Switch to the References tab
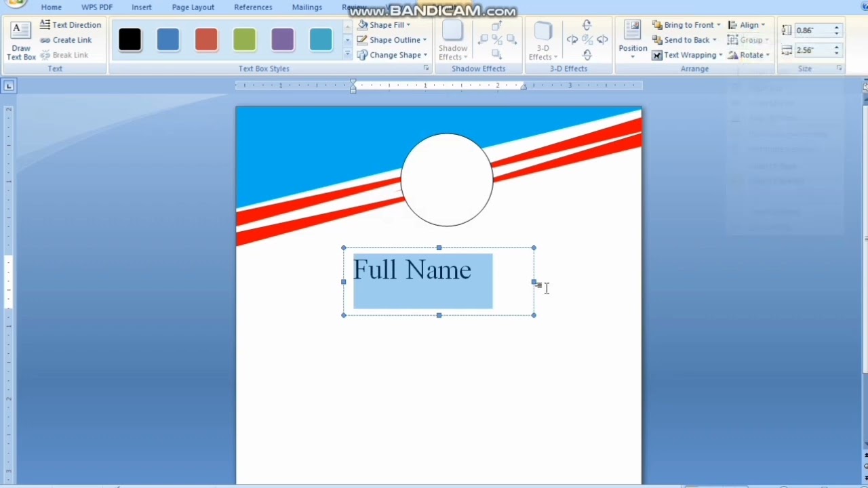868x488 pixels. coord(253,7)
